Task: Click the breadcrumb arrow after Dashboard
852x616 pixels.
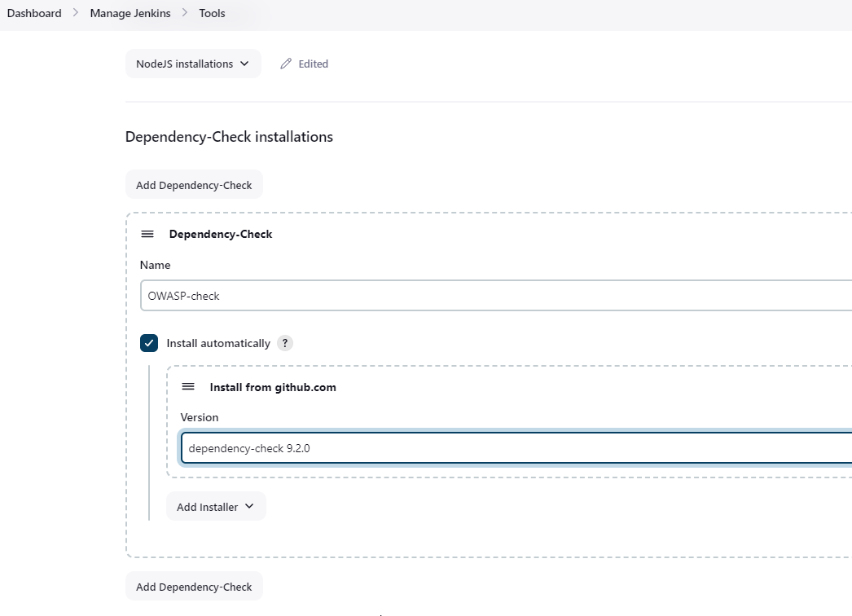Action: (76, 13)
